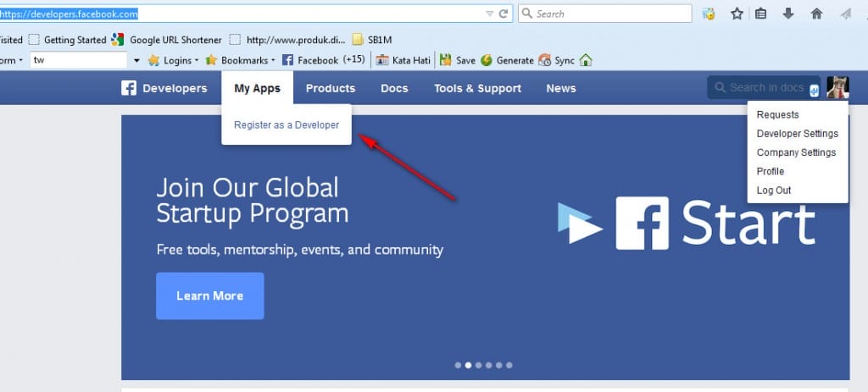Go to the Firefox Home page icon
868x392 pixels.
click(x=816, y=14)
